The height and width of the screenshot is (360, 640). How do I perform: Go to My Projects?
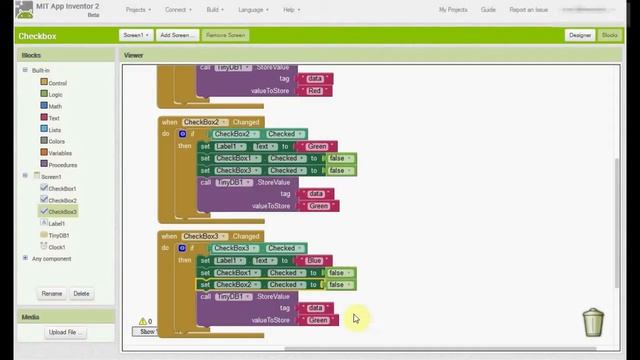(453, 9)
